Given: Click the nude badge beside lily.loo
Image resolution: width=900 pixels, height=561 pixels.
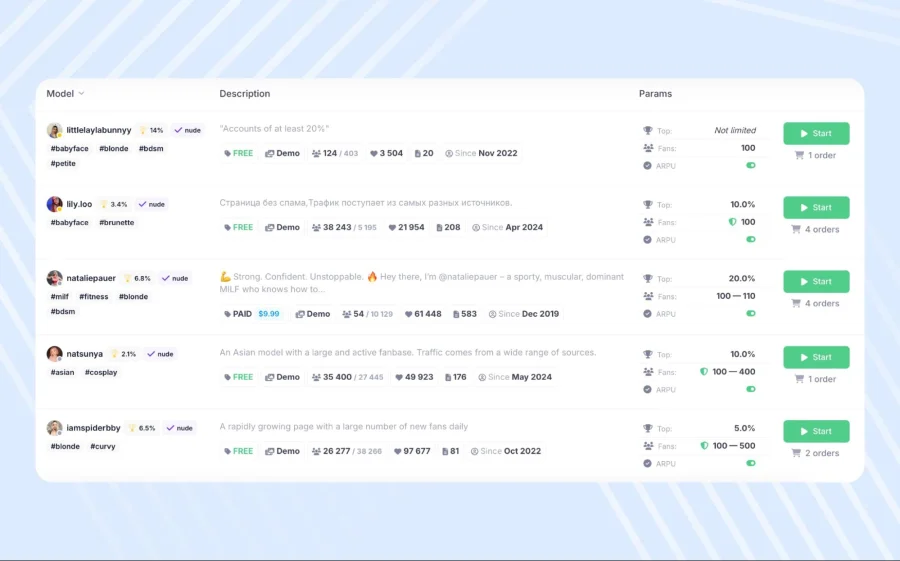Looking at the screenshot, I should pos(150,204).
